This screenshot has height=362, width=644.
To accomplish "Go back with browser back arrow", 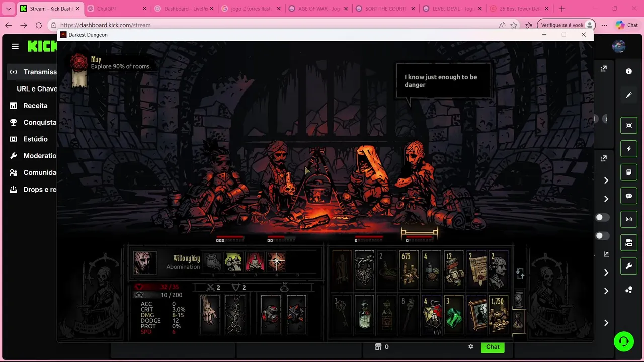I will (x=9, y=25).
